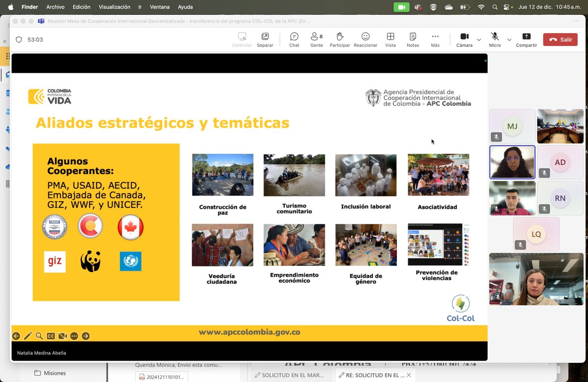The image size is (588, 382).
Task: Change layout with the Vista button
Action: [391, 40]
